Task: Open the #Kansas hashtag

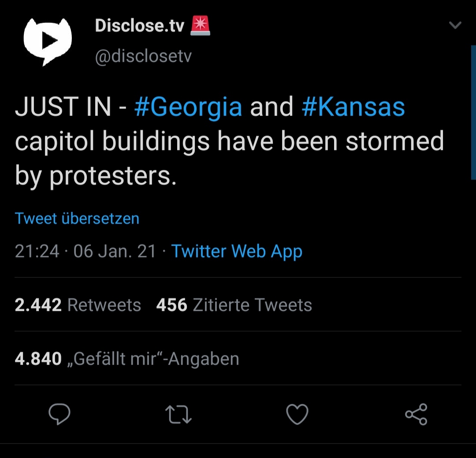Action: [x=353, y=107]
